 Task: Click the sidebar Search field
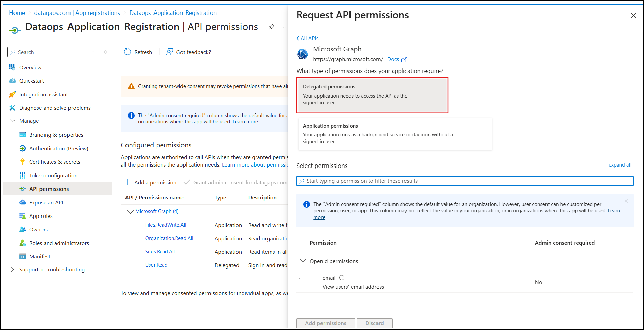pos(47,52)
